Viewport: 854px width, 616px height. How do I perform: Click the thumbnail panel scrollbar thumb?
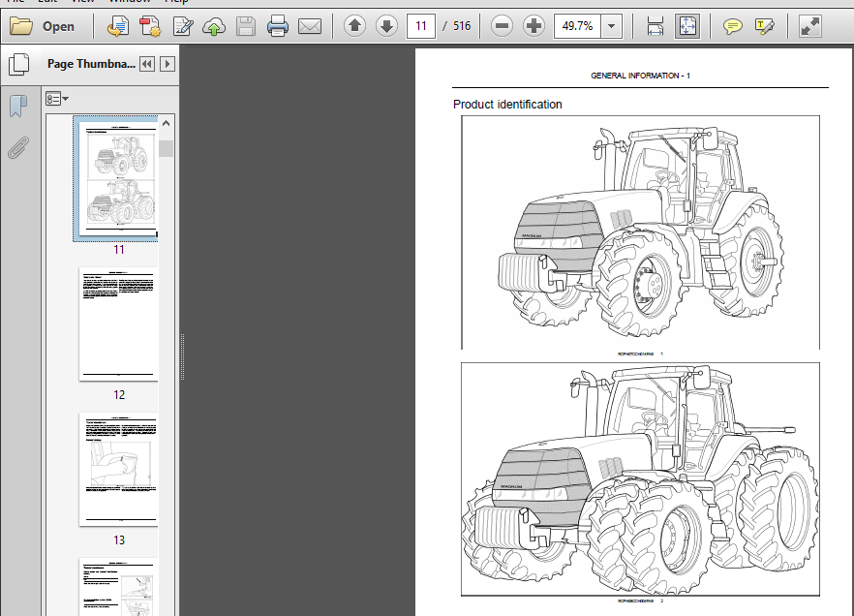[167, 149]
